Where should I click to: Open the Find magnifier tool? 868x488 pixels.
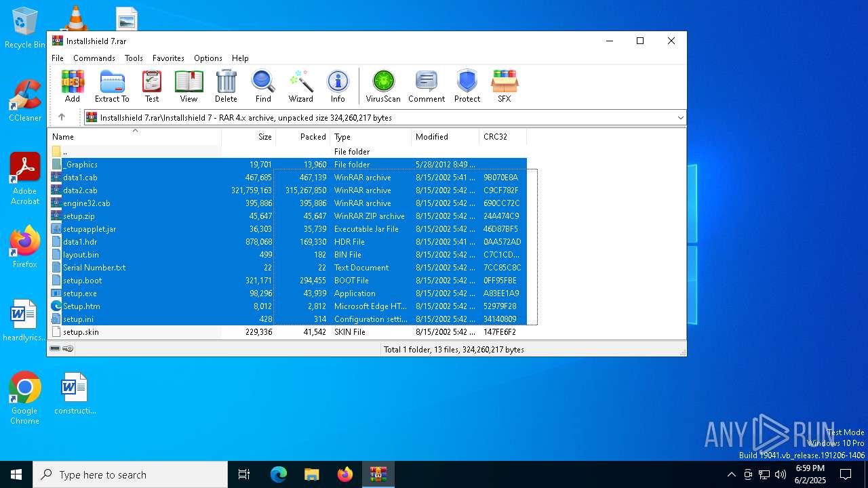[263, 86]
